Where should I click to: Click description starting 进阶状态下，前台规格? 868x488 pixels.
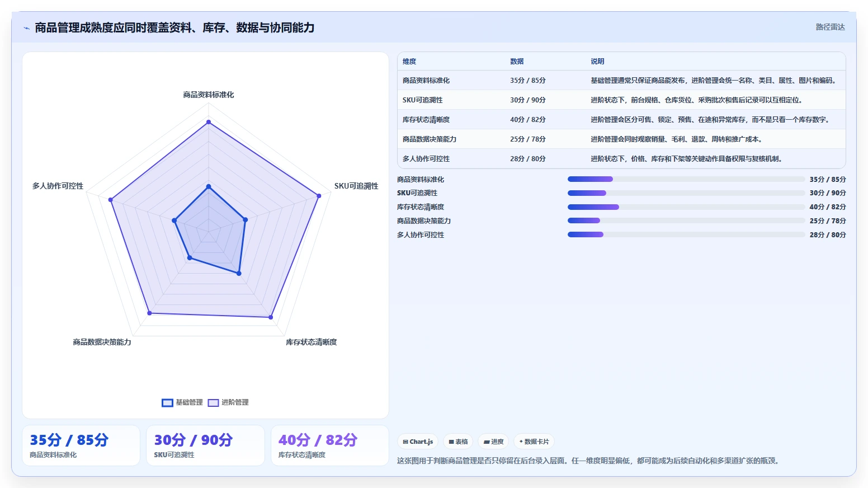[698, 100]
